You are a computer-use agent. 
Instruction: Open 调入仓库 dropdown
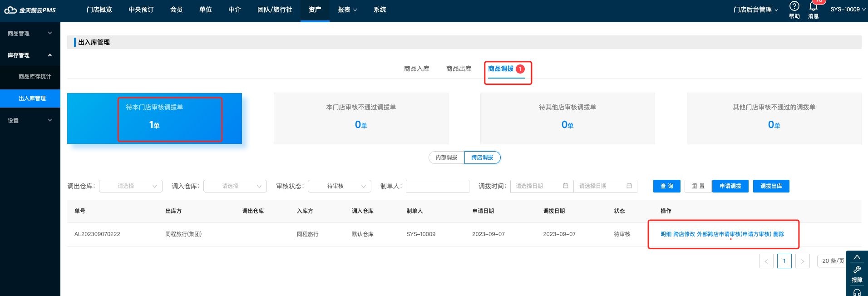[x=235, y=186]
